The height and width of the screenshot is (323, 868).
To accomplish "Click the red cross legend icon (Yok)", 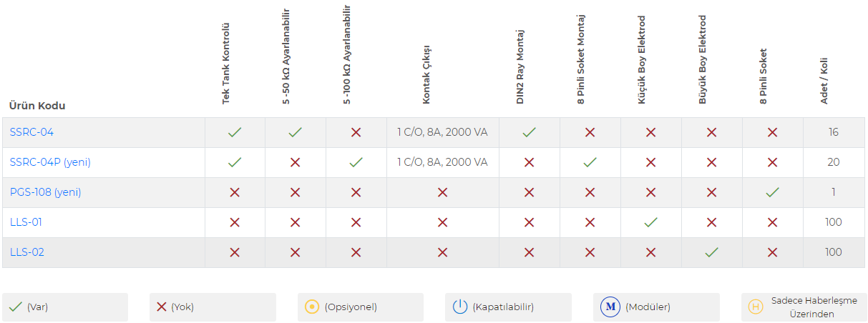I will tap(161, 307).
